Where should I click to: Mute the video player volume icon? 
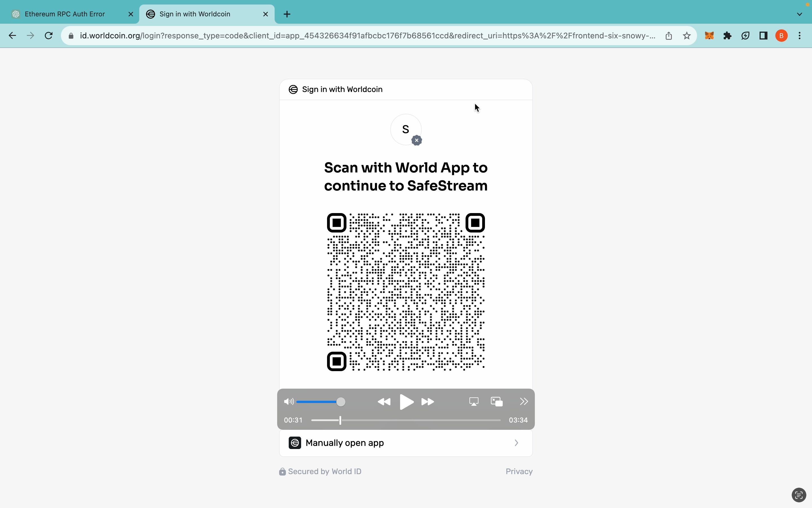pos(288,402)
